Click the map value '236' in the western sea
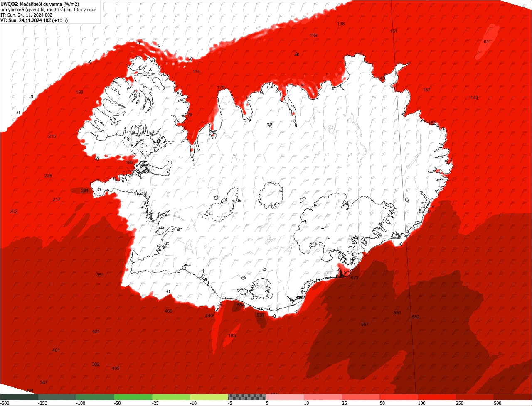This screenshot has height=406, width=532. pos(48,176)
